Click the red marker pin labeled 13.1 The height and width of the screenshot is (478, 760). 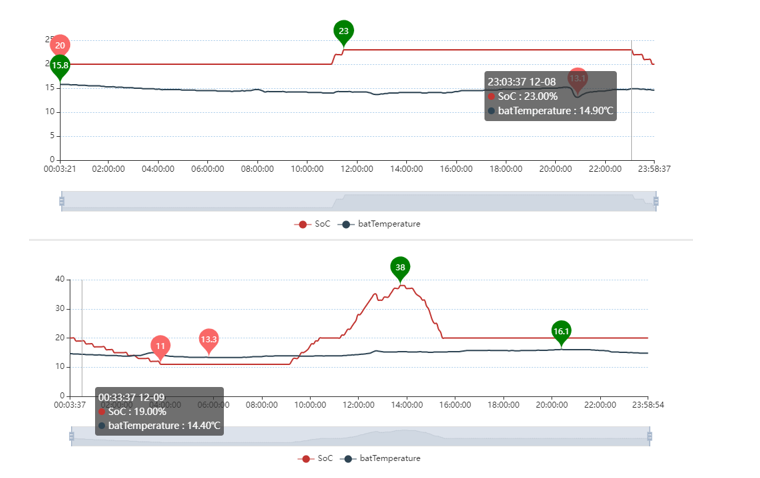[x=577, y=78]
